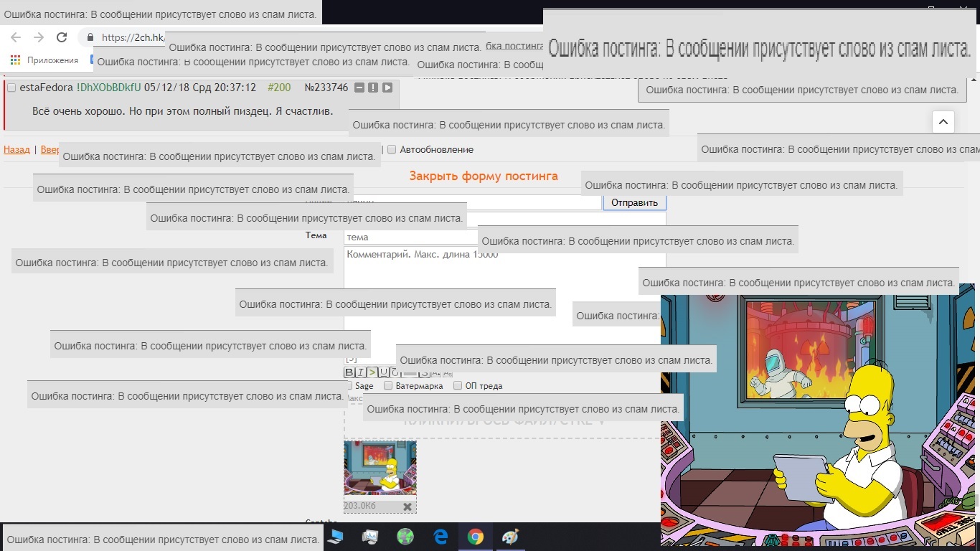This screenshot has width=980, height=551.
Task: Open the #200 post number link
Action: click(x=279, y=88)
